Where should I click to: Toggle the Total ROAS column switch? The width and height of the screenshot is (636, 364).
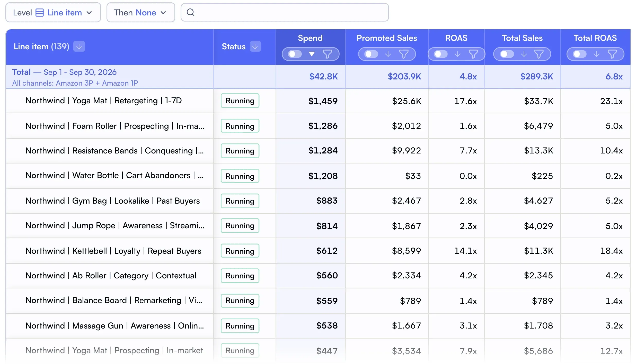point(580,54)
